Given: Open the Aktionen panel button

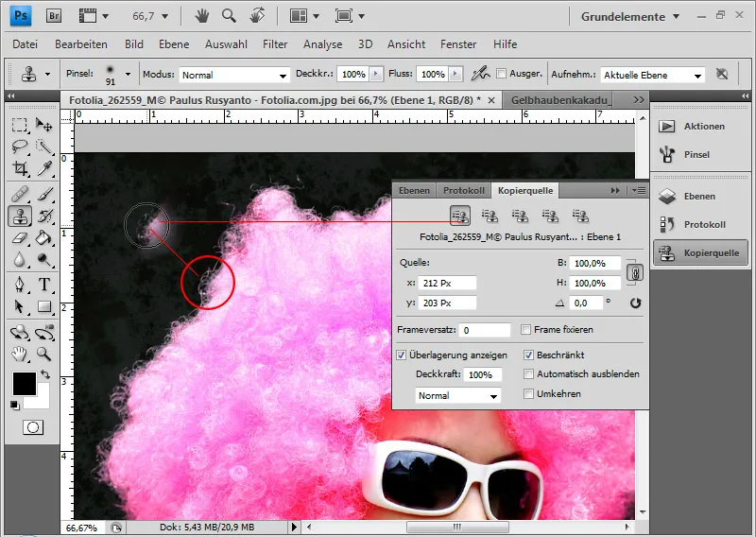Looking at the screenshot, I should (699, 127).
